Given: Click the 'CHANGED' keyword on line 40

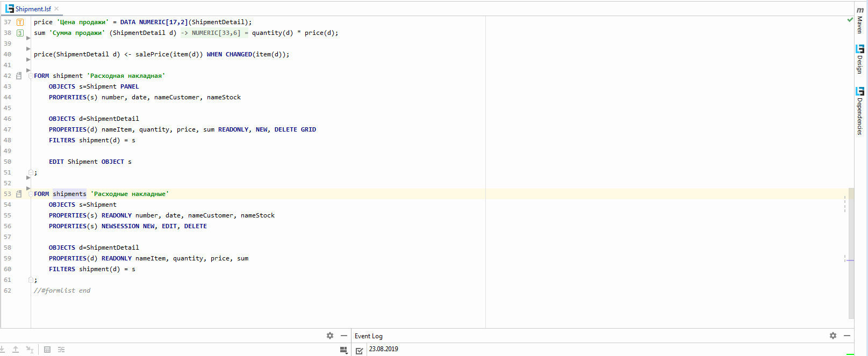Looking at the screenshot, I should point(239,54).
